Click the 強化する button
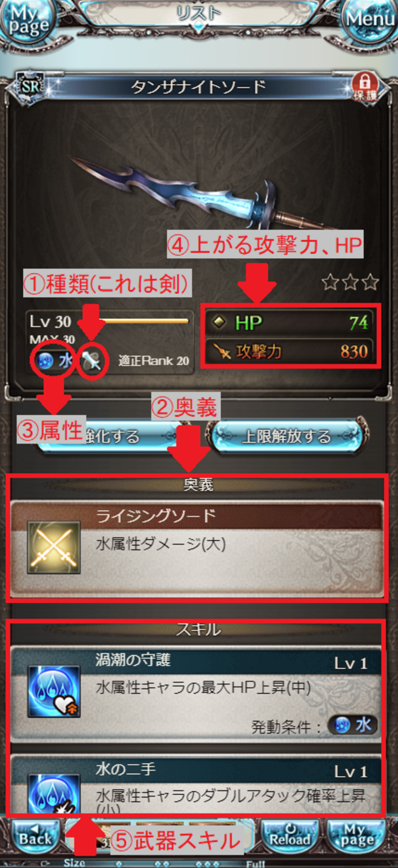 (x=111, y=436)
